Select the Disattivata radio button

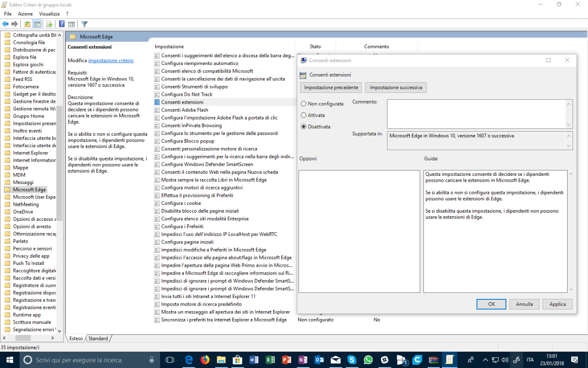tap(304, 127)
